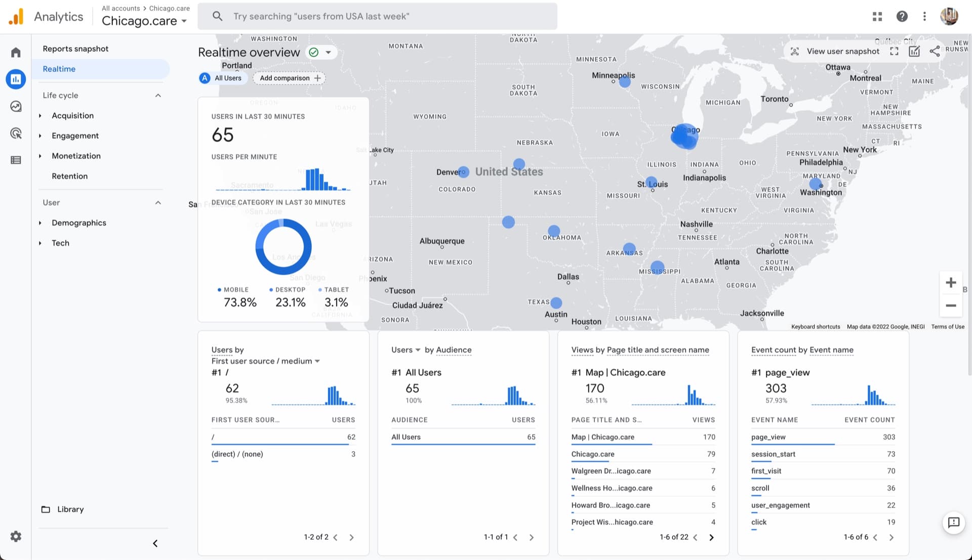The image size is (972, 560).
Task: Click the session_start event row
Action: [x=823, y=454]
